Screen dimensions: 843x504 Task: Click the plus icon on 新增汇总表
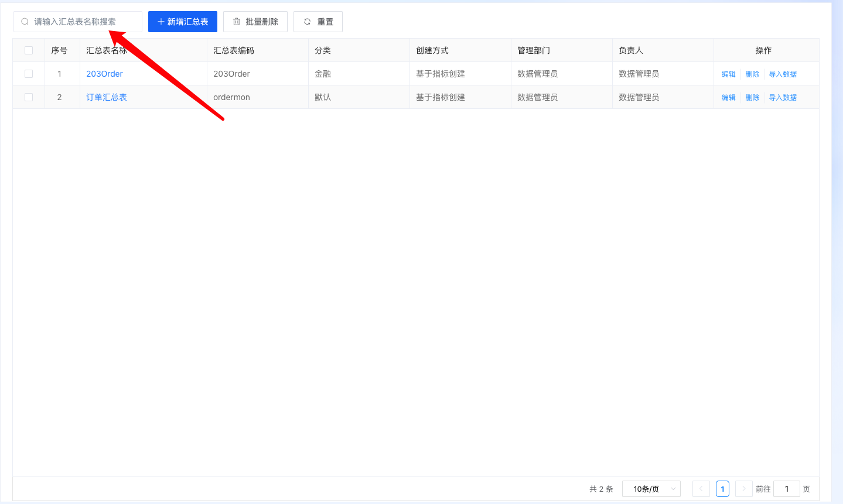point(161,22)
